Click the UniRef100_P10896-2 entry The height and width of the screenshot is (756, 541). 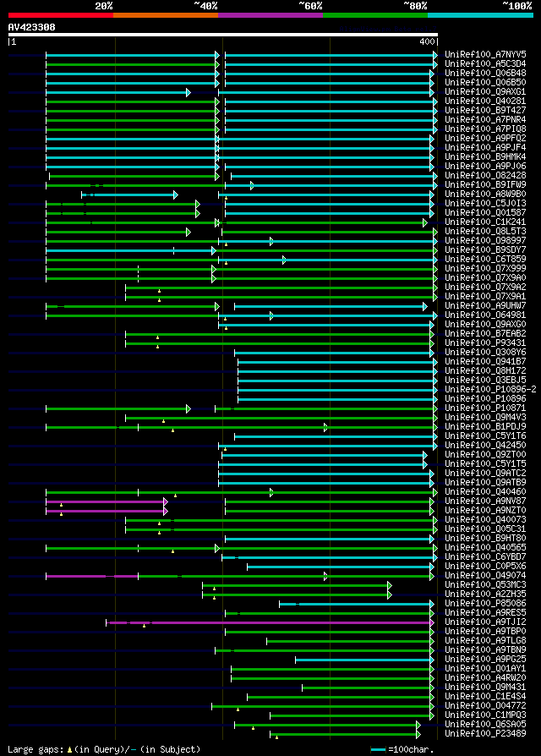490,390
